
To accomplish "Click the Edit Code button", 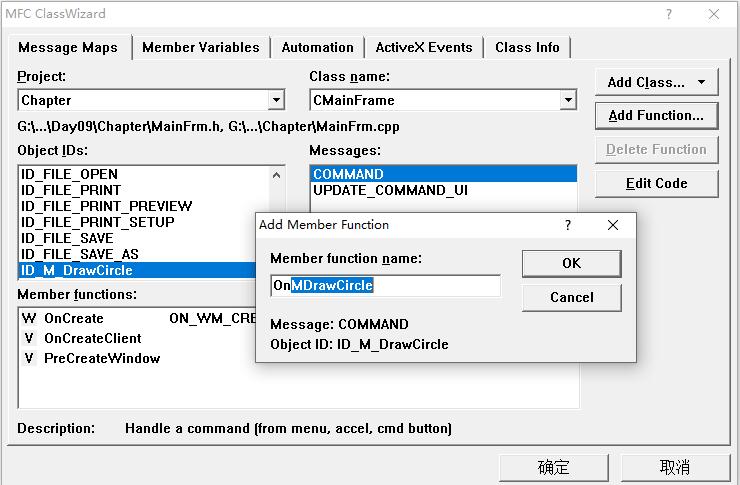I will click(656, 184).
